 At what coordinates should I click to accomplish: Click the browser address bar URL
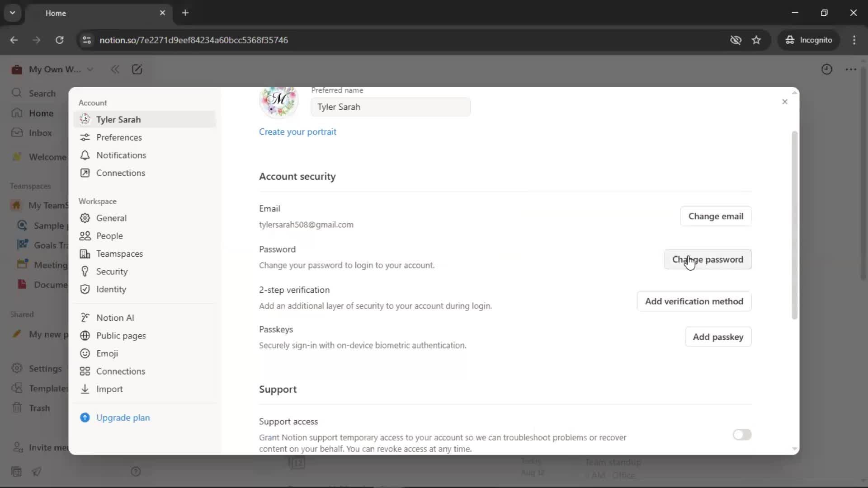coord(193,40)
